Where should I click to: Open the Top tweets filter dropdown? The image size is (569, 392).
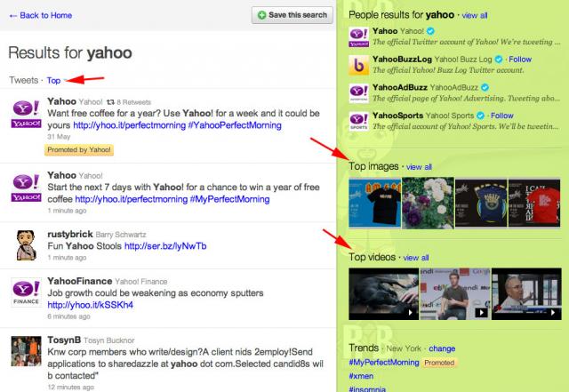(x=54, y=80)
